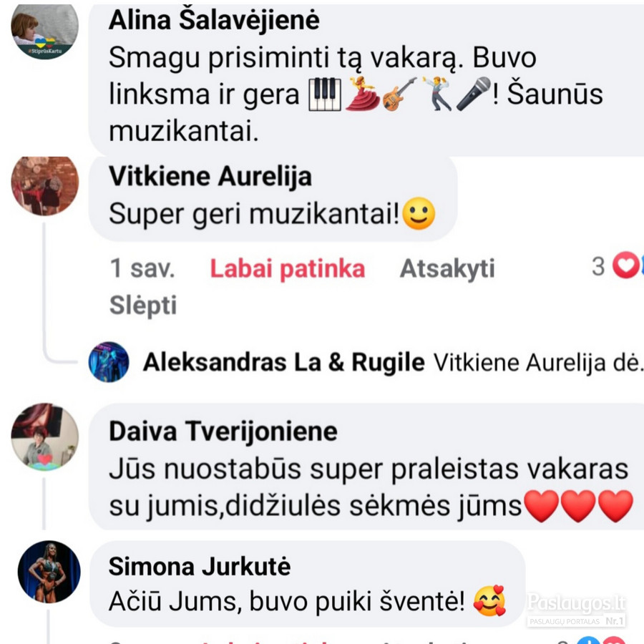Click the smiling hearts emoji in Simona's comment

click(489, 601)
